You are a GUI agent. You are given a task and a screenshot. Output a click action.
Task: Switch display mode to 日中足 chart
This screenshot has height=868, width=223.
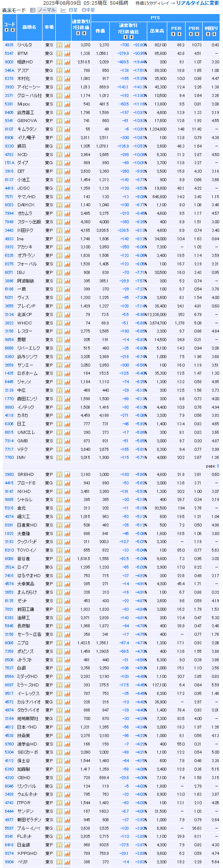(x=89, y=10)
